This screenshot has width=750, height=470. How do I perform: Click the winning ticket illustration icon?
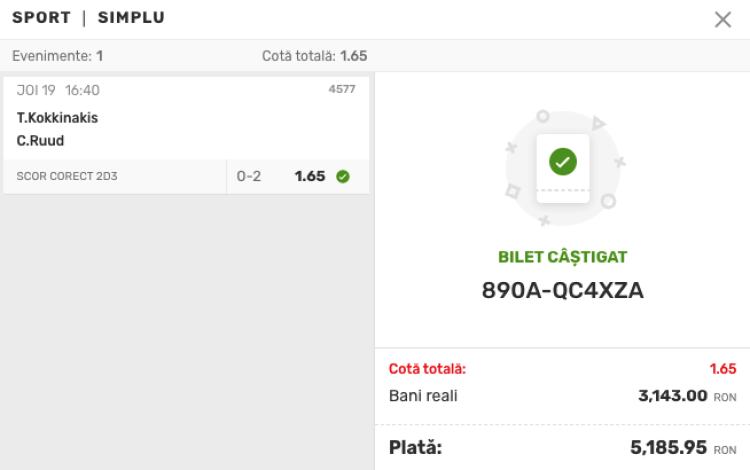563,163
